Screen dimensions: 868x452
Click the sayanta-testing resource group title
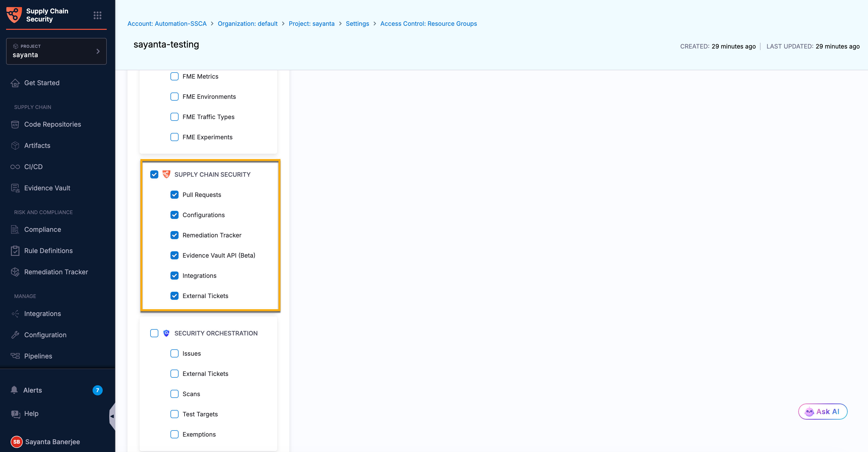point(166,44)
